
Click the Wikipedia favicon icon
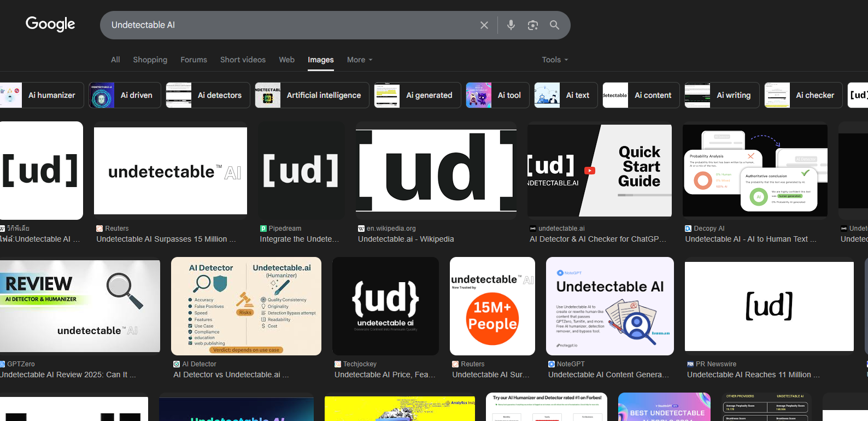[361, 229]
